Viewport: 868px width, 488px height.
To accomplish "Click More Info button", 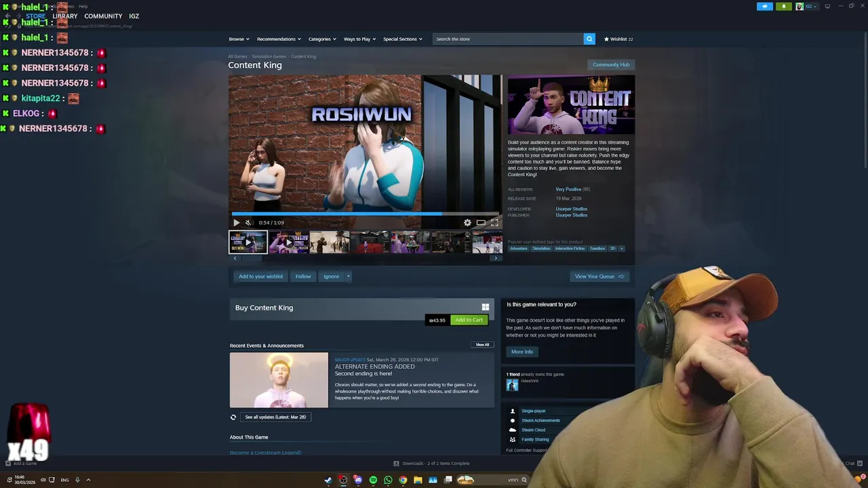I will tap(522, 352).
